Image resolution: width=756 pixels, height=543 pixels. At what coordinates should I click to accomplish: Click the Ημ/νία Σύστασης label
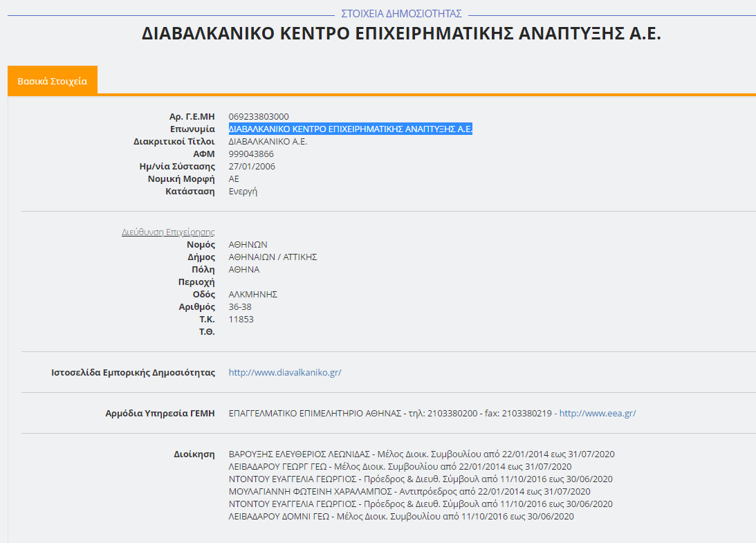(178, 167)
